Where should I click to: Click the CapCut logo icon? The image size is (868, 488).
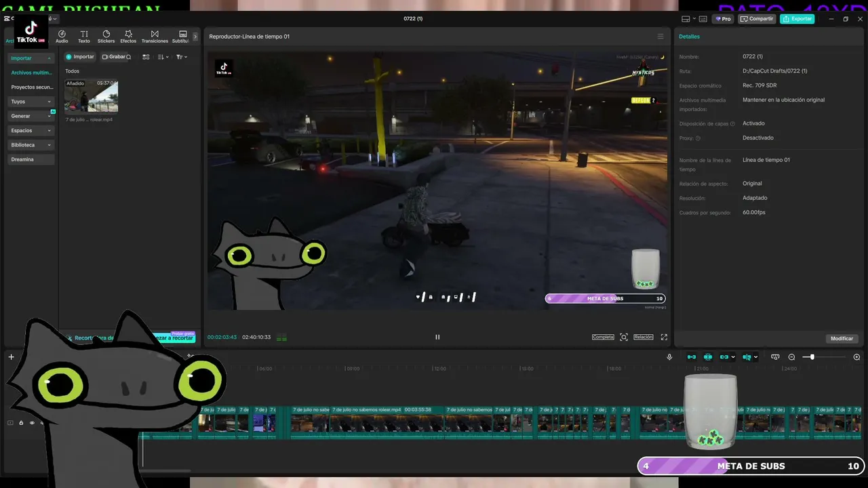coord(6,19)
